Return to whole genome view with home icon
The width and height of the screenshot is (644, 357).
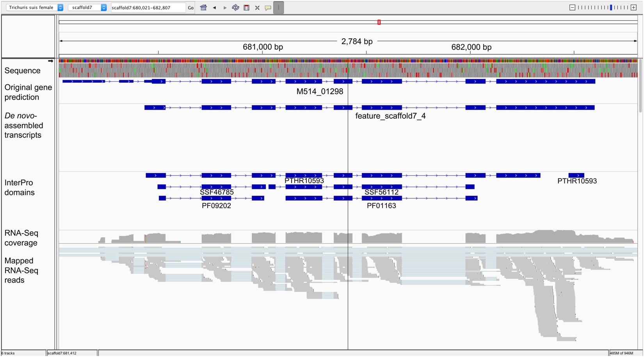coord(203,7)
